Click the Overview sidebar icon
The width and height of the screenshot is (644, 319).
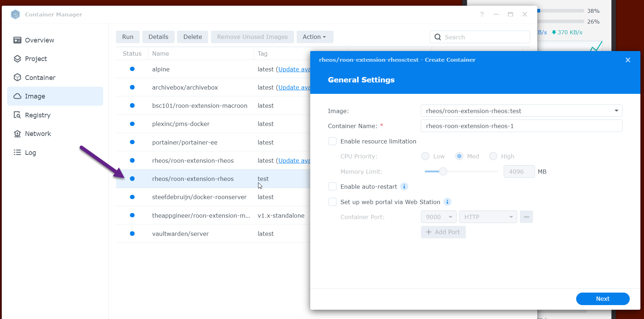(x=17, y=40)
